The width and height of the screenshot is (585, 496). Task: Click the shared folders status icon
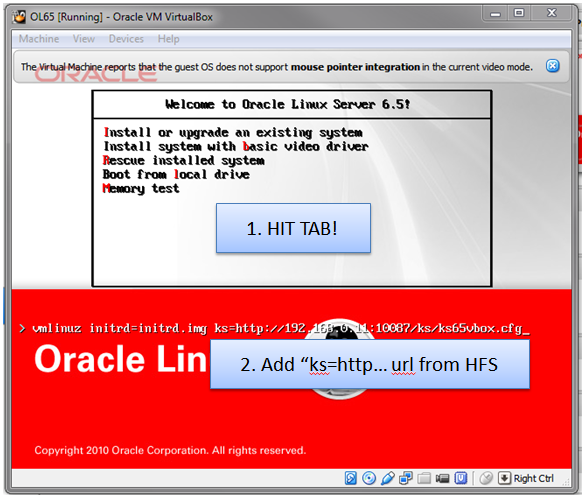[424, 478]
